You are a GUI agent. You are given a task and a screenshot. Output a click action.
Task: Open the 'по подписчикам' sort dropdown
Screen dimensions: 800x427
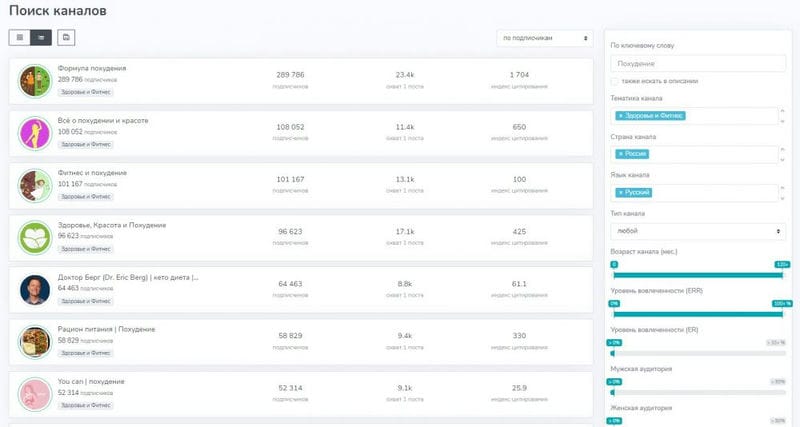tap(544, 38)
